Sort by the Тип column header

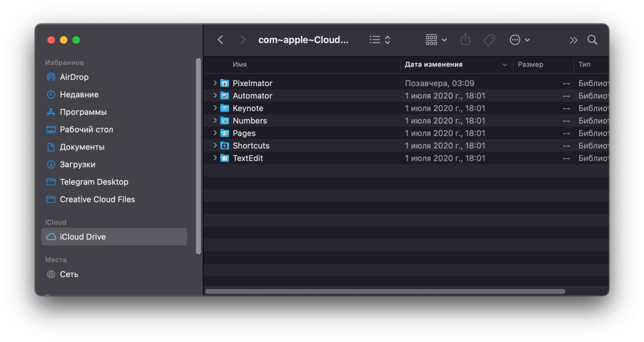585,64
